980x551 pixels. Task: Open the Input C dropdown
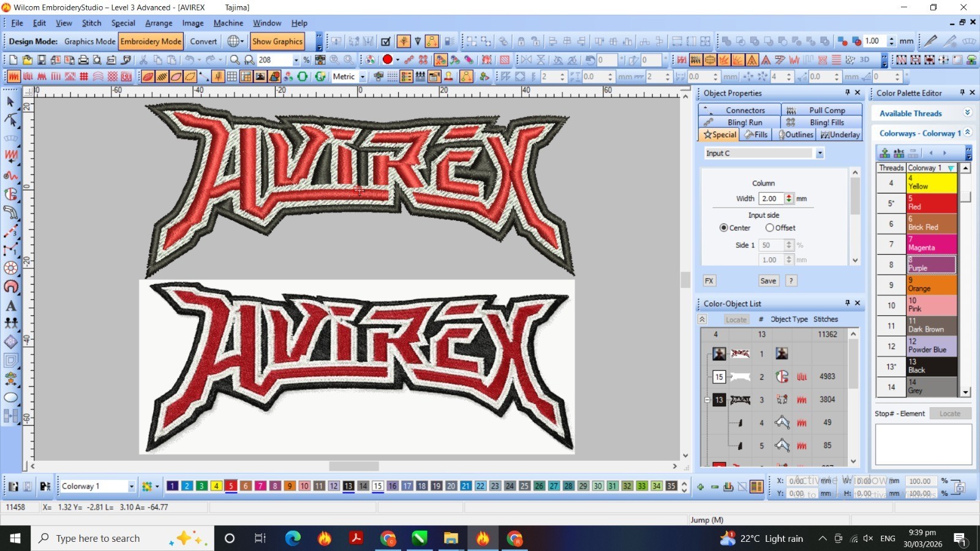(820, 153)
